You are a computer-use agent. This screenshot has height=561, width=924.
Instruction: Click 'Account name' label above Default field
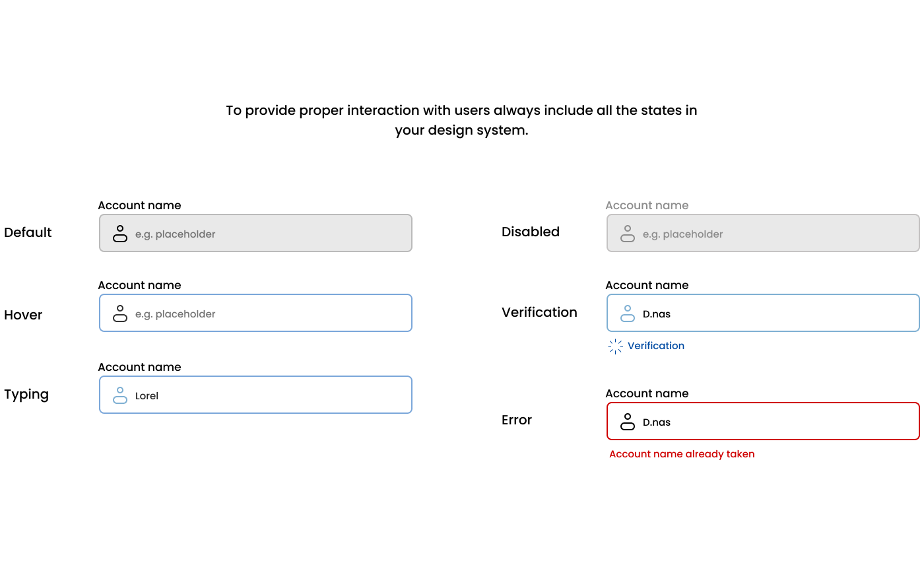pyautogui.click(x=139, y=205)
